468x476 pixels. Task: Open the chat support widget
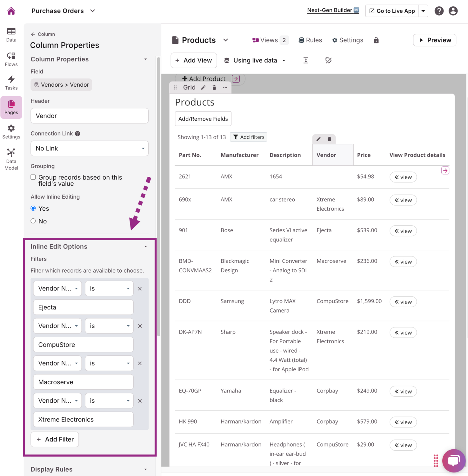click(x=454, y=460)
